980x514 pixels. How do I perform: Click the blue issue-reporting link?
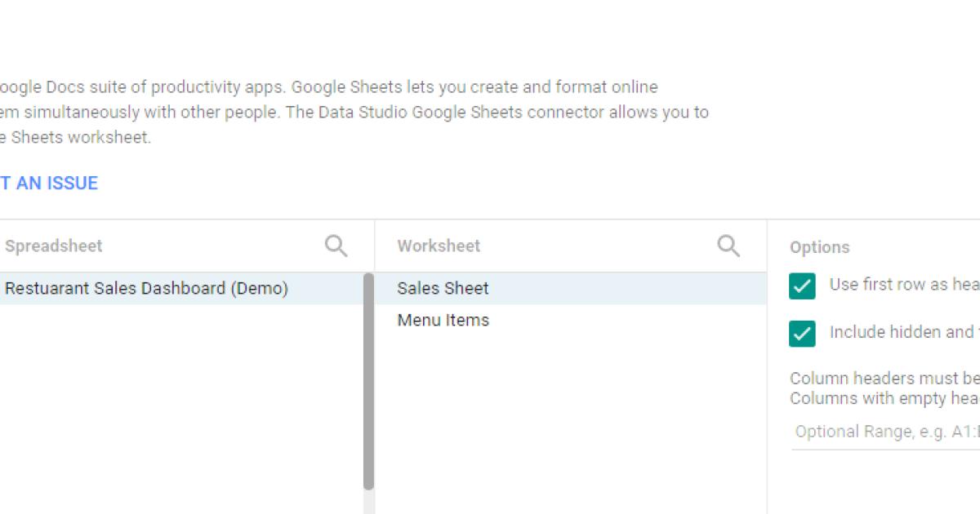(49, 183)
